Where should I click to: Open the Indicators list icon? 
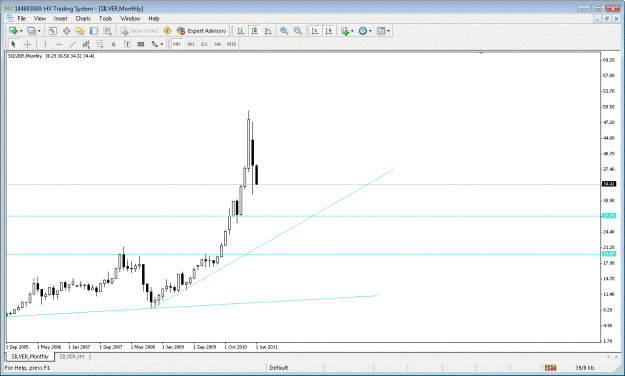(x=345, y=31)
